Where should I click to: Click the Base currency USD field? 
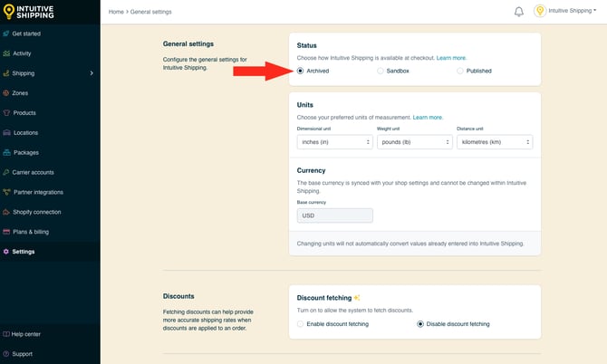pos(335,216)
